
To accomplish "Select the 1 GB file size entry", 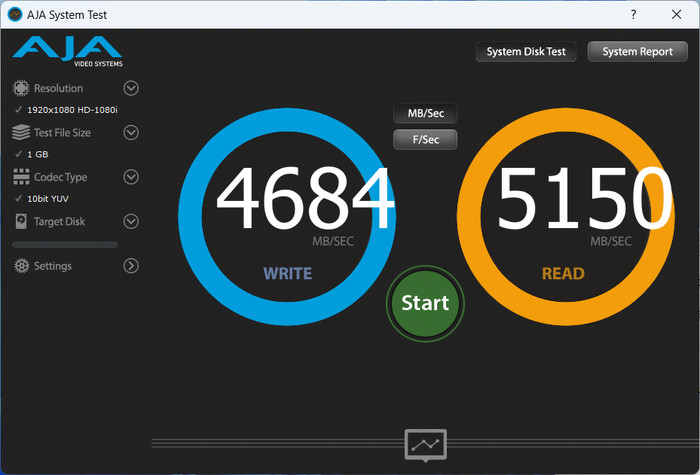I will [38, 154].
